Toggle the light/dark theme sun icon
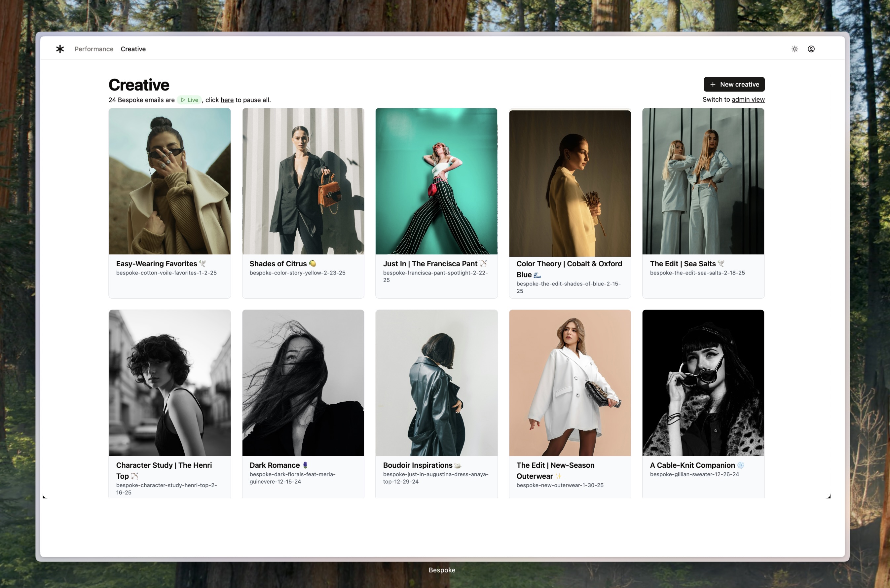The height and width of the screenshot is (588, 890). click(x=795, y=49)
